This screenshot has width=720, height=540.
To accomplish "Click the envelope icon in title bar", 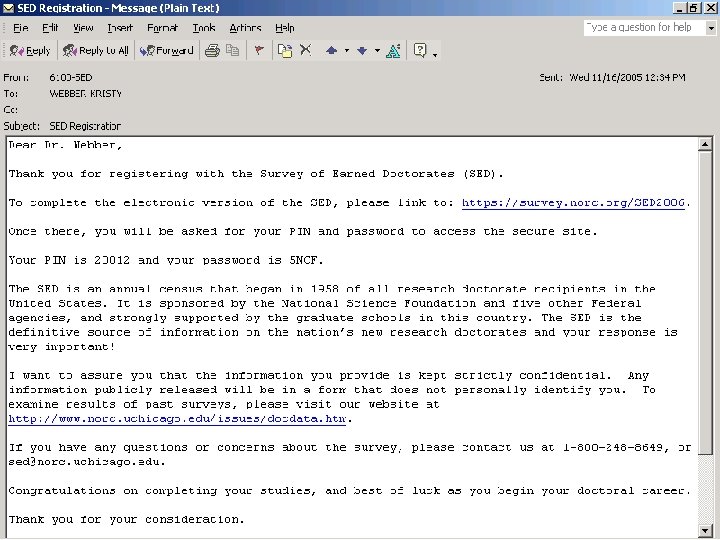I will (x=8, y=8).
